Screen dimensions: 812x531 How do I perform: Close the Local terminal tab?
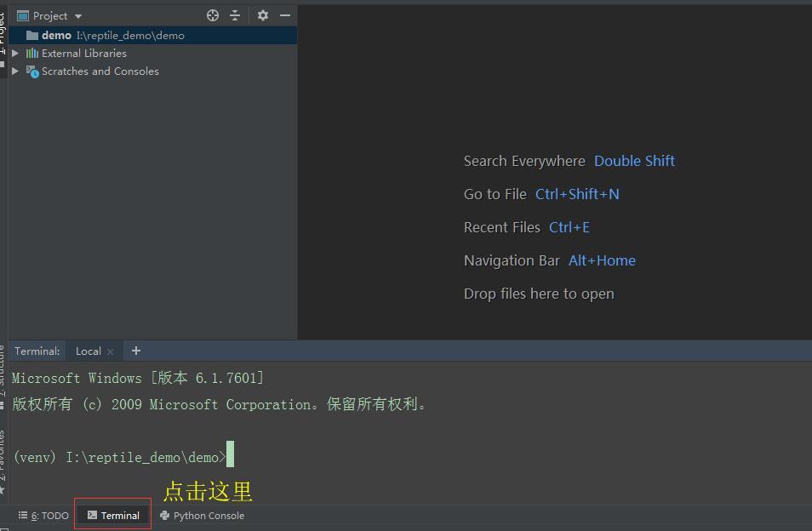(110, 351)
